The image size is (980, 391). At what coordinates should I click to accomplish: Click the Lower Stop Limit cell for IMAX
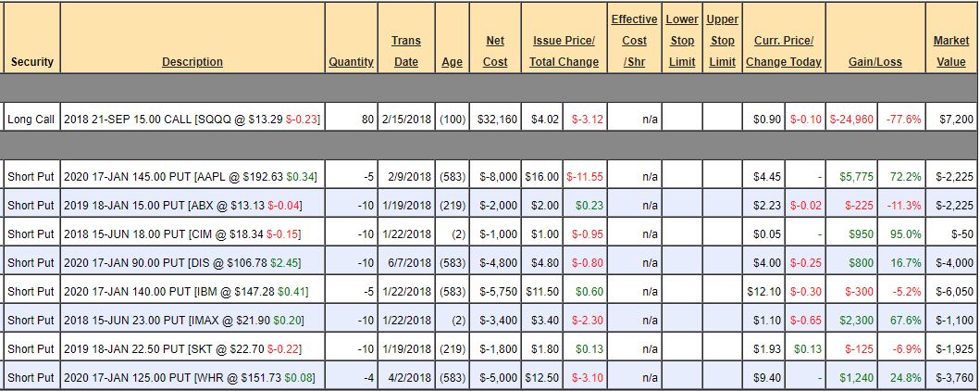pyautogui.click(x=682, y=321)
